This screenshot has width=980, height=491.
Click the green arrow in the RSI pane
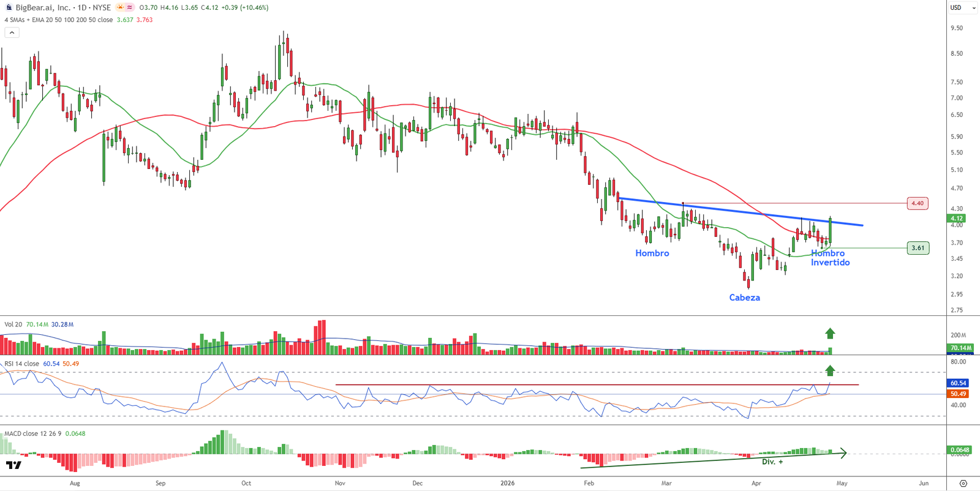[830, 370]
